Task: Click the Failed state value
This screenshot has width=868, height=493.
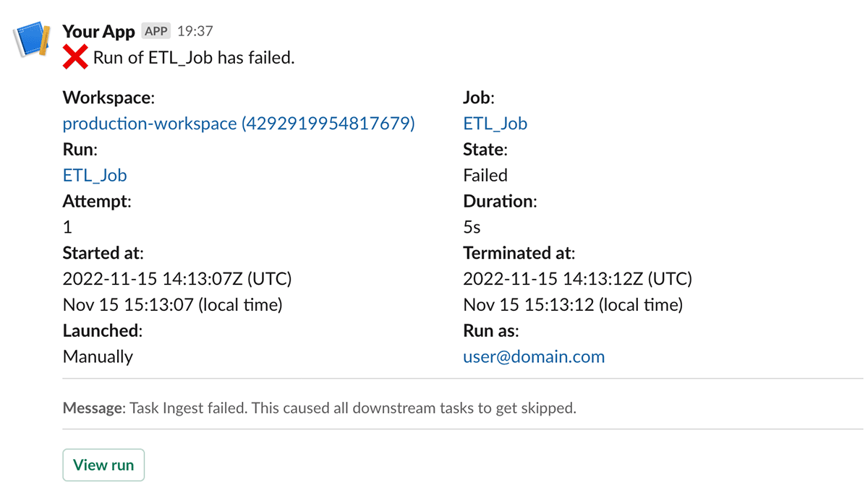Action: tap(485, 176)
